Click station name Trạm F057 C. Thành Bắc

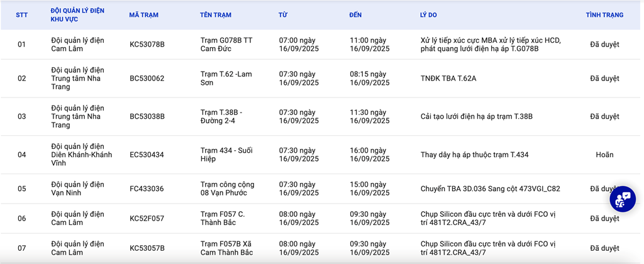223,218
